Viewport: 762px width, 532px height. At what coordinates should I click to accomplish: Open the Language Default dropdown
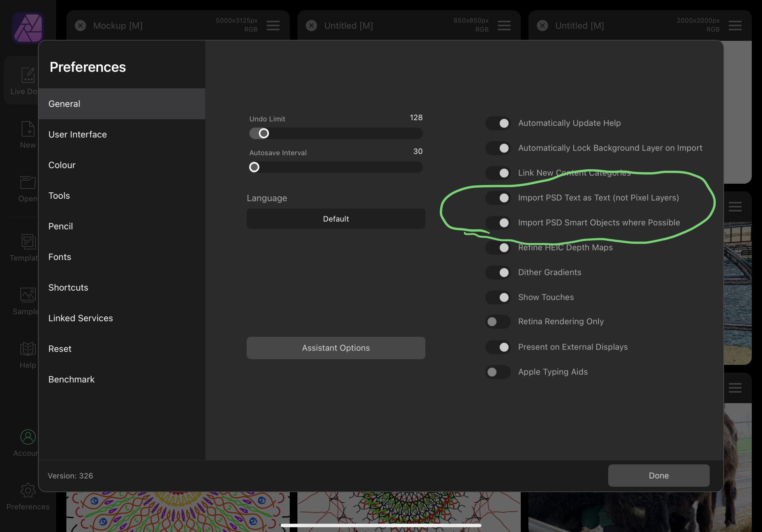[x=336, y=219]
